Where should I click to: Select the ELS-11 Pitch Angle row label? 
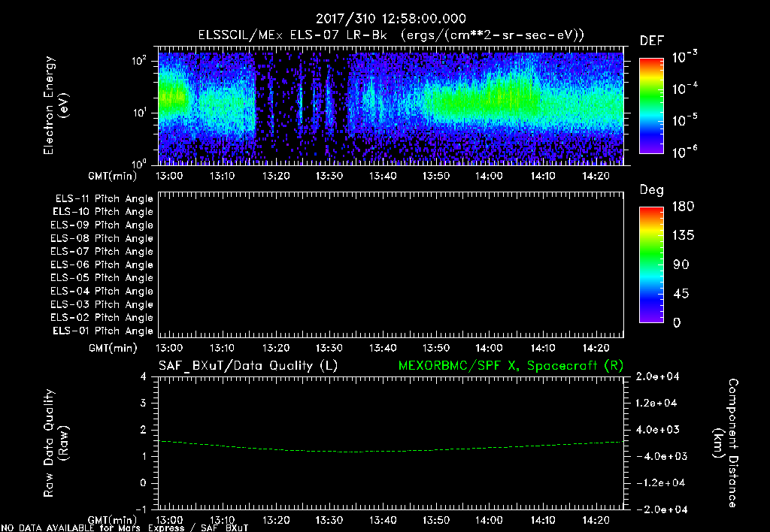104,199
